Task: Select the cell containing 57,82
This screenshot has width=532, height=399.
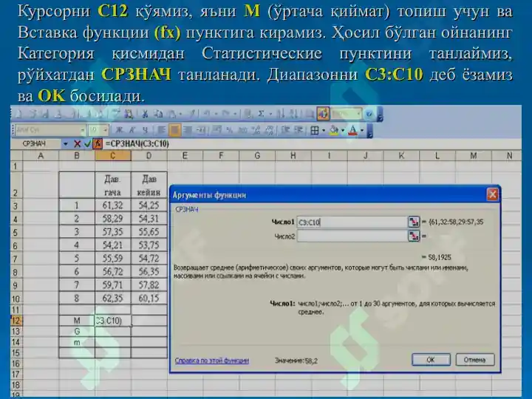Action: coord(149,285)
